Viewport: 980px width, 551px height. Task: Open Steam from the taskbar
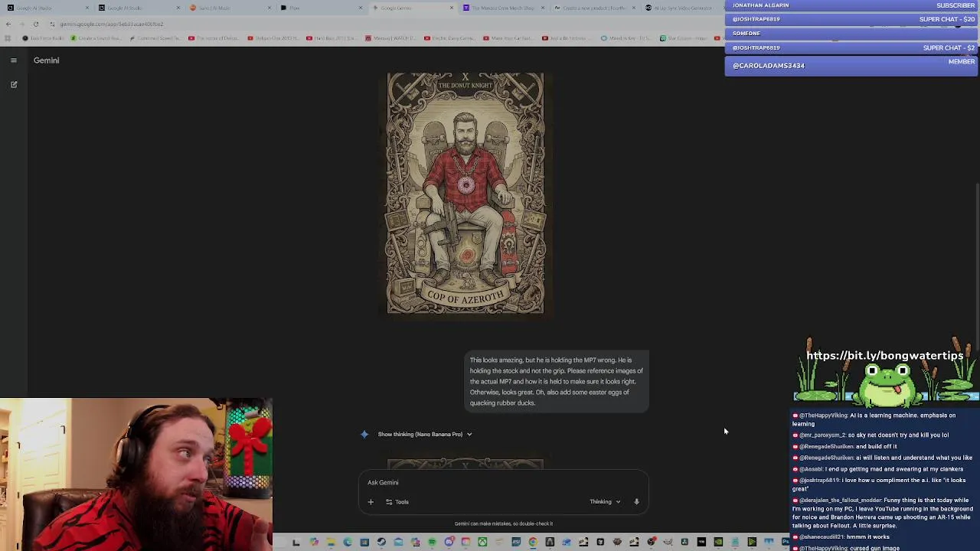click(x=381, y=542)
